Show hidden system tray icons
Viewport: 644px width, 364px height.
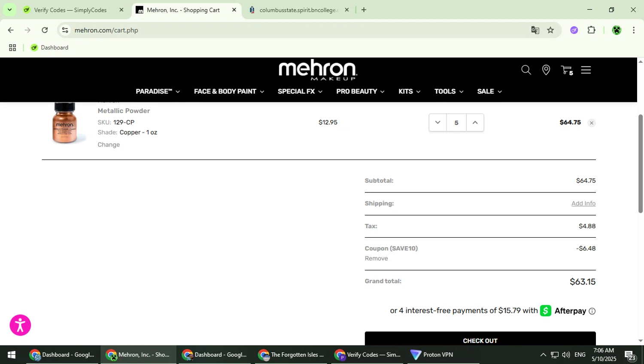543,355
